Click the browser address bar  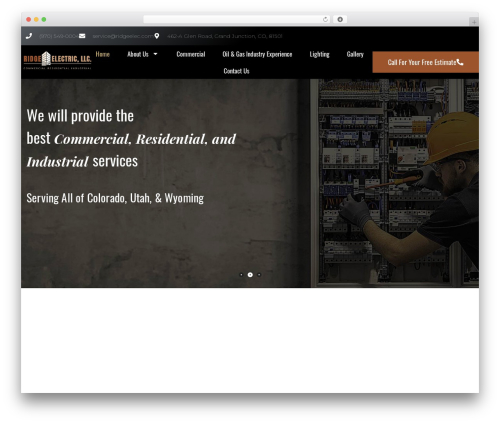237,19
